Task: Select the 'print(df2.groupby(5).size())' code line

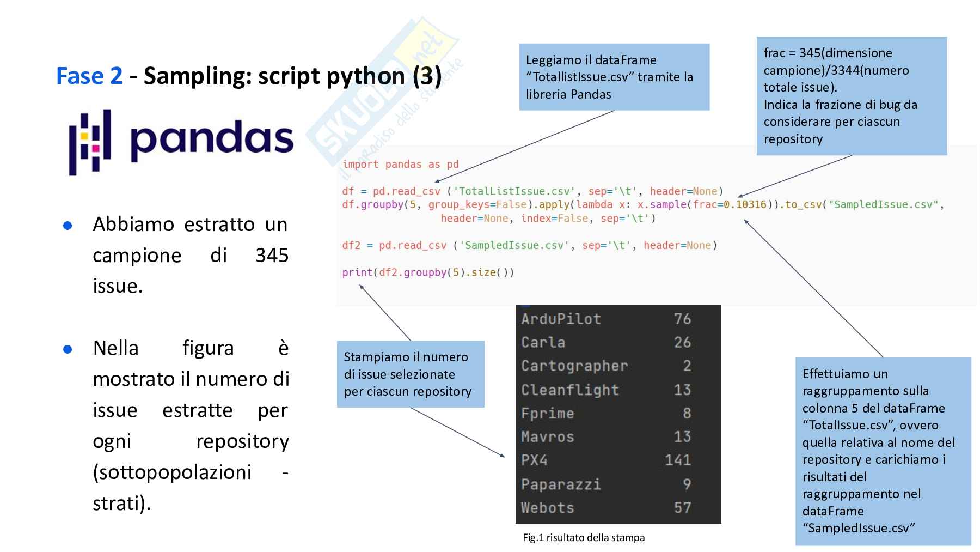Action: 428,272
